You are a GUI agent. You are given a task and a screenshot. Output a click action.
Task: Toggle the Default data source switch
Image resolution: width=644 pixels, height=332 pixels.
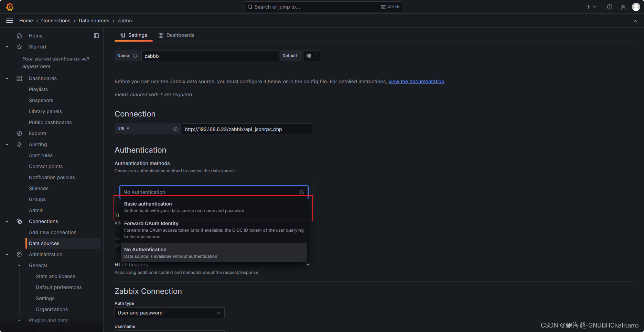tap(312, 56)
